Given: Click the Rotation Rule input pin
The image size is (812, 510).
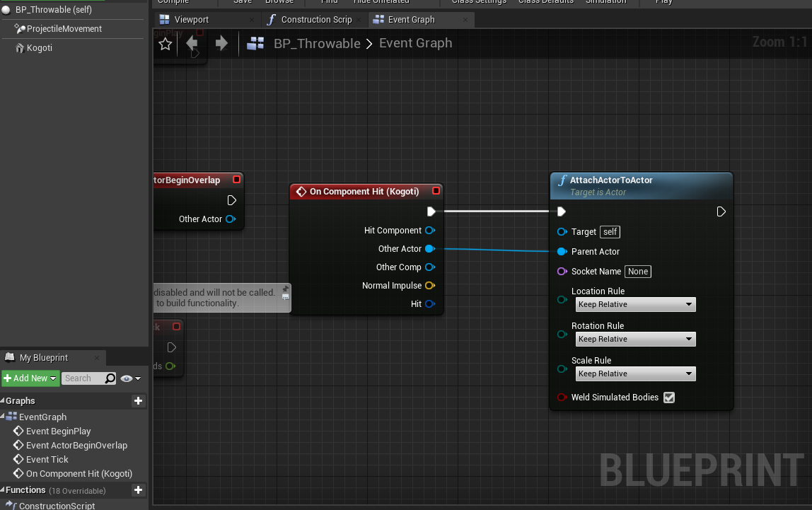Looking at the screenshot, I should (x=562, y=335).
